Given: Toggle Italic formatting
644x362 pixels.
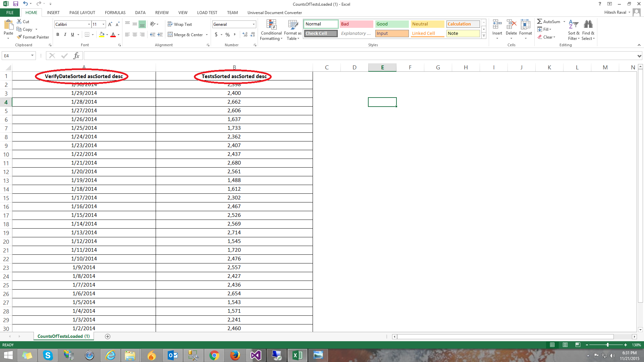Looking at the screenshot, I should [65, 35].
